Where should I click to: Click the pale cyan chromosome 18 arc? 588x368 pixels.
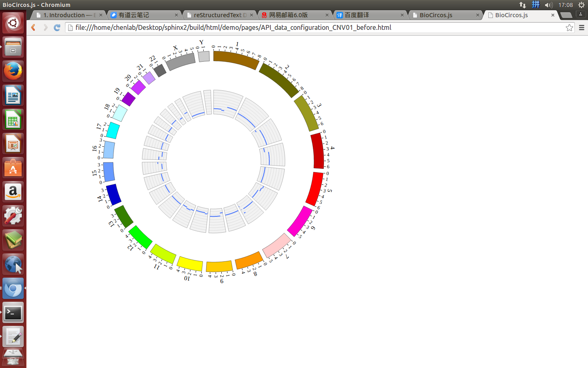point(120,113)
